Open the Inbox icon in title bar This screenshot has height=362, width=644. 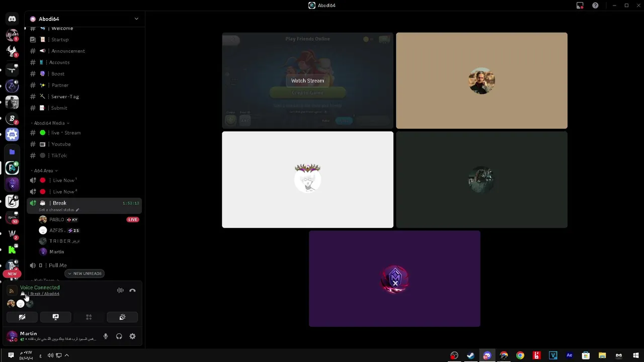(580, 6)
